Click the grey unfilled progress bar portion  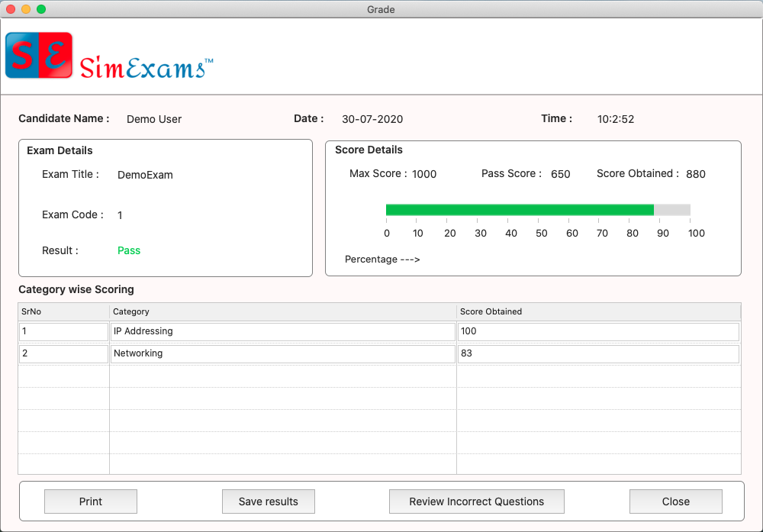coord(672,210)
